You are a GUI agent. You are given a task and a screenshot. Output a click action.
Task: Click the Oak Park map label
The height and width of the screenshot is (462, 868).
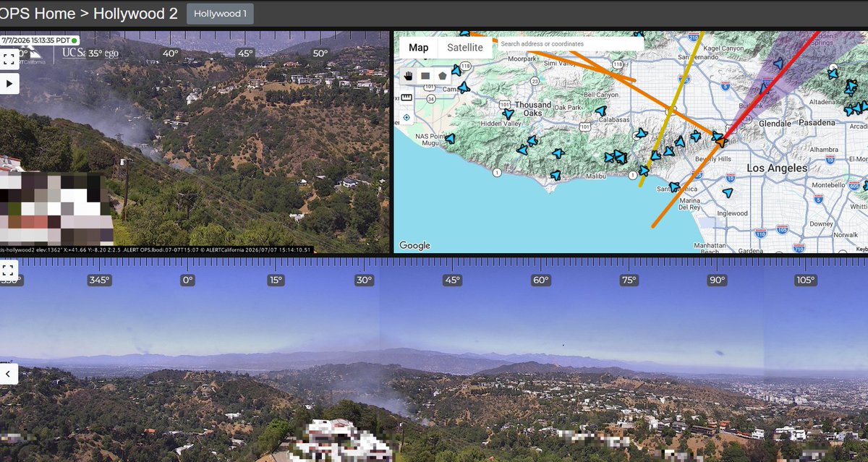pos(569,108)
